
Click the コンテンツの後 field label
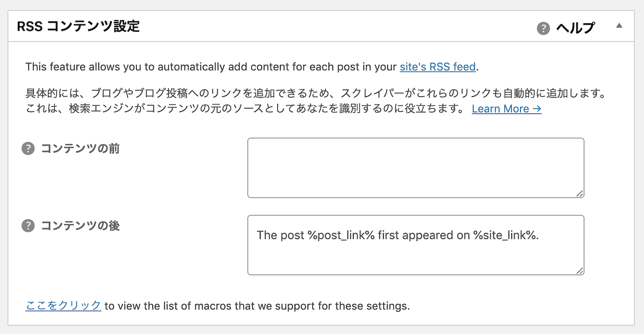80,226
